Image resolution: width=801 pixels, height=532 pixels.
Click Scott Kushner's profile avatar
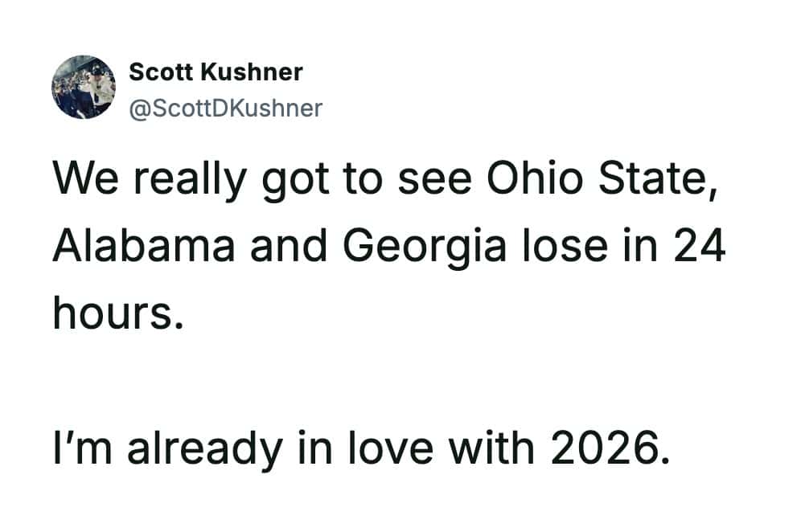click(x=83, y=88)
